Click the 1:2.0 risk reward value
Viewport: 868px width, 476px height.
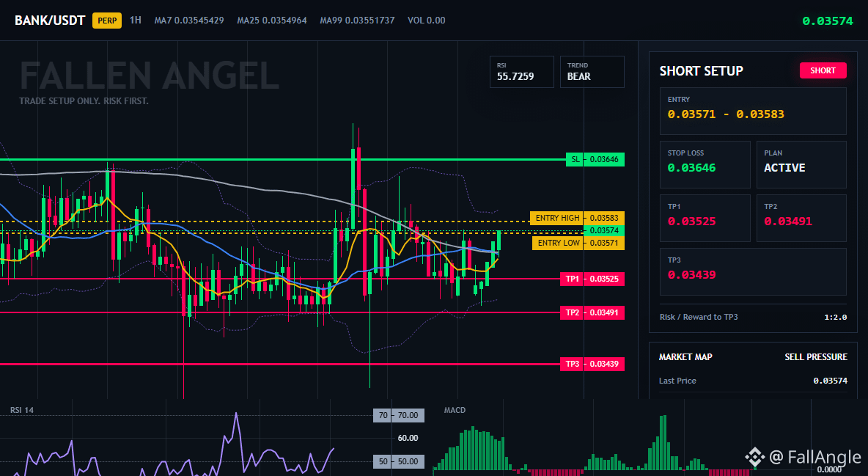(835, 318)
